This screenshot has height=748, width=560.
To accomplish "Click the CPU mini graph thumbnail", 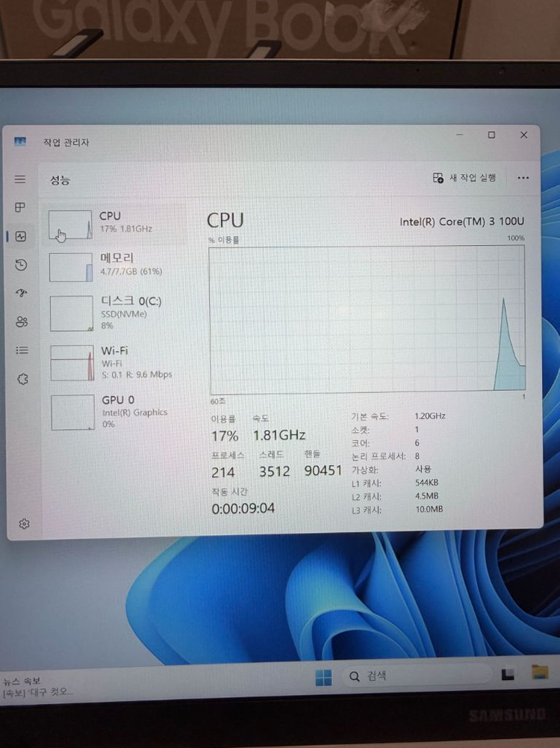I will click(70, 225).
